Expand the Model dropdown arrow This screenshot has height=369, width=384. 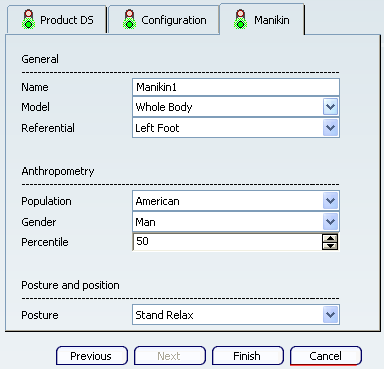coord(330,107)
